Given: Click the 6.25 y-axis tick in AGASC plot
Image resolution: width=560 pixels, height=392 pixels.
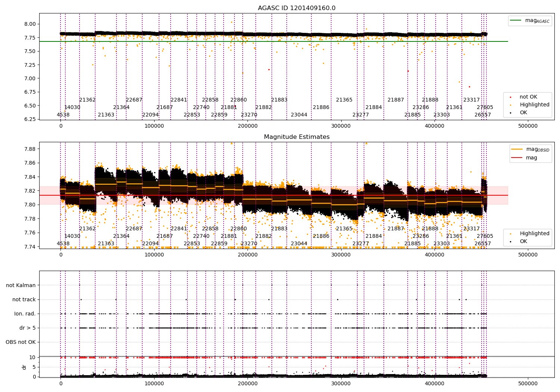Looking at the screenshot, I should click(x=30, y=119).
